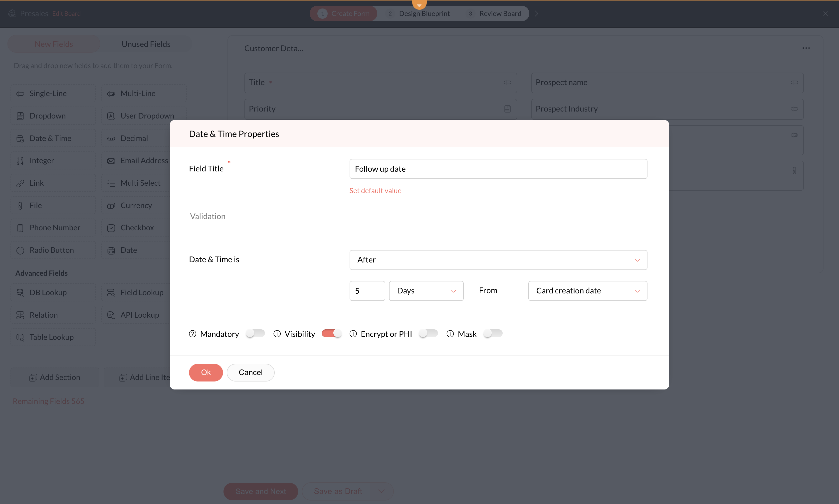Turn off the Visibility toggle
Screen dimensions: 839x504
coord(331,334)
